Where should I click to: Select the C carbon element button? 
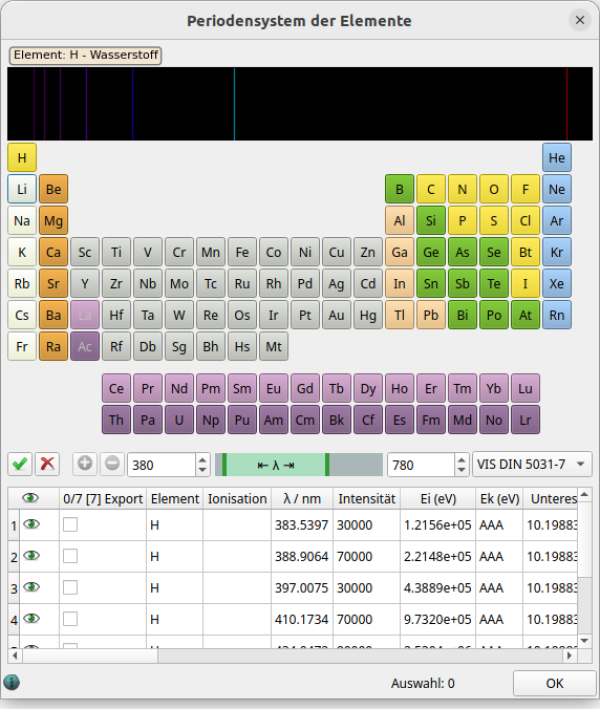[x=431, y=189]
